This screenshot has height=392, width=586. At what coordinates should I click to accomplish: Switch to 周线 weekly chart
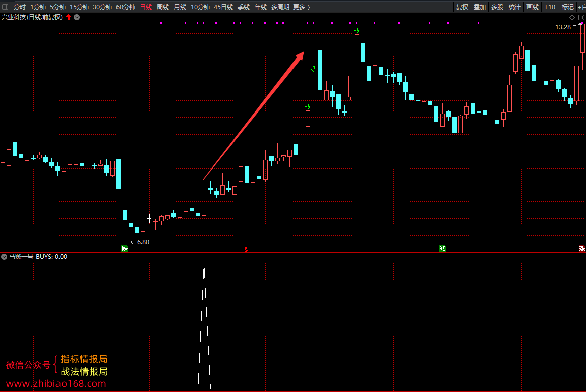tap(163, 7)
